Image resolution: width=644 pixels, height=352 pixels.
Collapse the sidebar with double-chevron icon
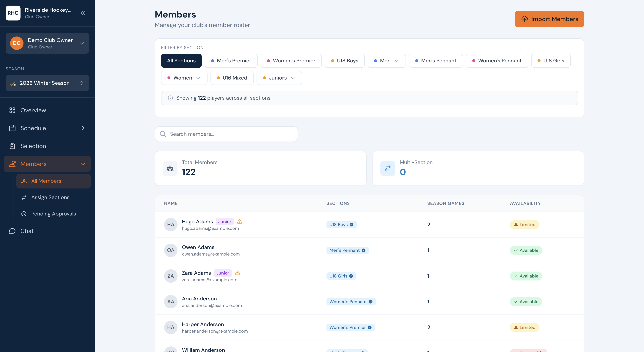(x=83, y=13)
